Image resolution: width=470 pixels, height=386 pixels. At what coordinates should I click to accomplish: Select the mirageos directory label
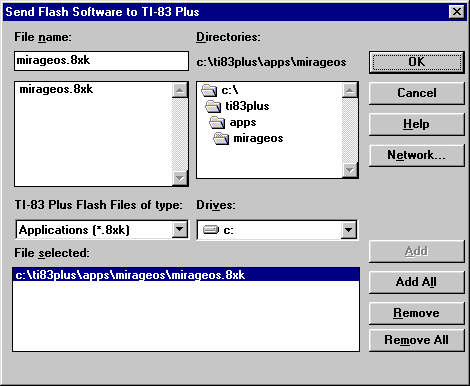pos(258,138)
